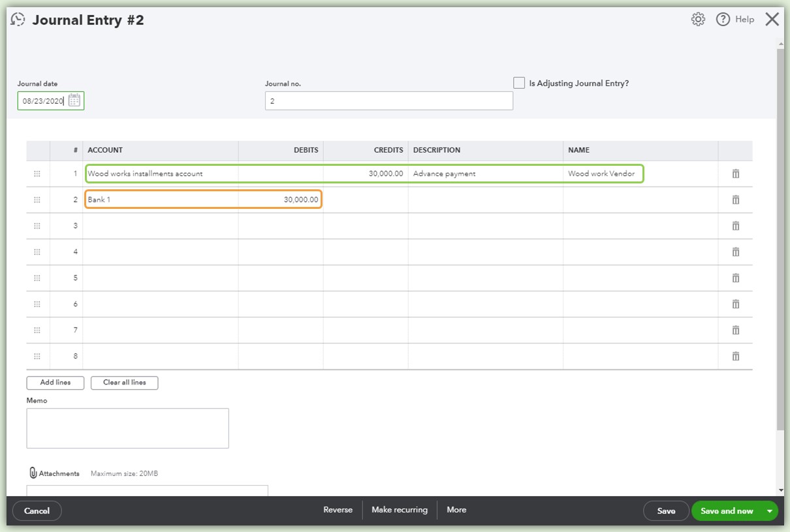Grab the drag handle for line 8

pos(37,356)
